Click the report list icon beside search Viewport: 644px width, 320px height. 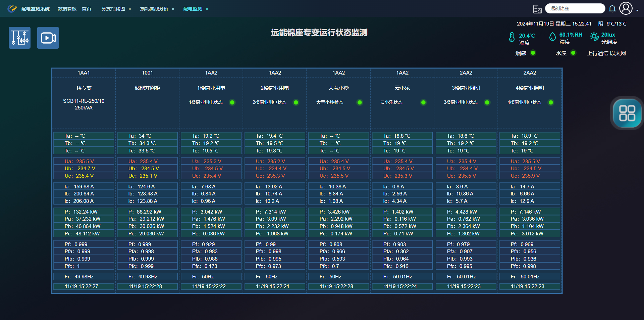537,9
